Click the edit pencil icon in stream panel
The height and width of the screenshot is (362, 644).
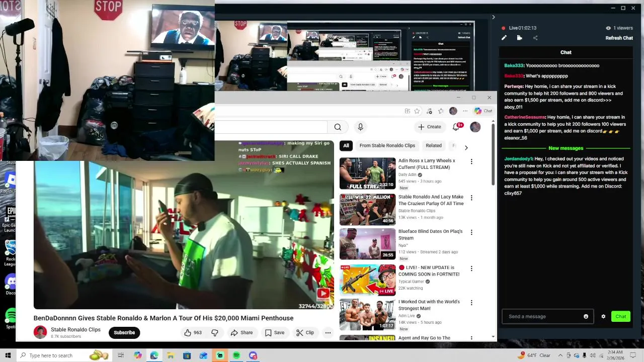tap(504, 38)
